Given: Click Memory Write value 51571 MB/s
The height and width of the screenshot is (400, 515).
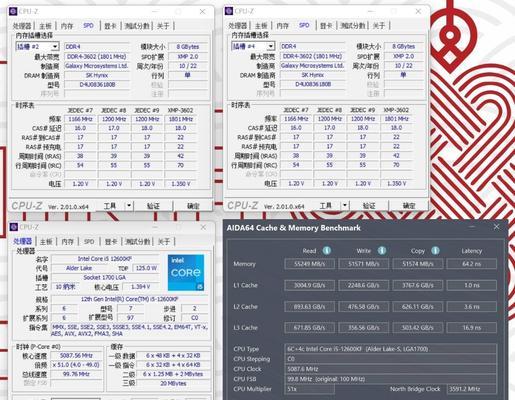Looking at the screenshot, I should [364, 264].
